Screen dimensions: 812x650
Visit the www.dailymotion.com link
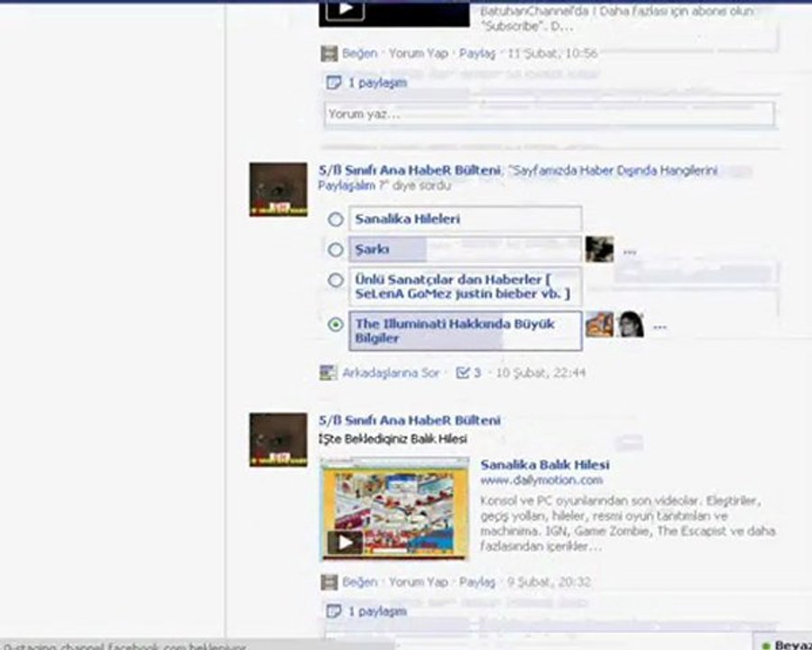coord(541,480)
